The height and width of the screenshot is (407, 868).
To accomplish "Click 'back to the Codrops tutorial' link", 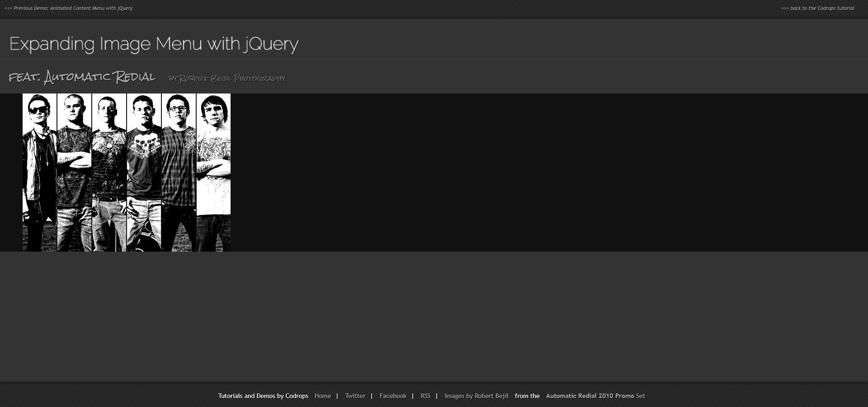I will click(x=817, y=8).
